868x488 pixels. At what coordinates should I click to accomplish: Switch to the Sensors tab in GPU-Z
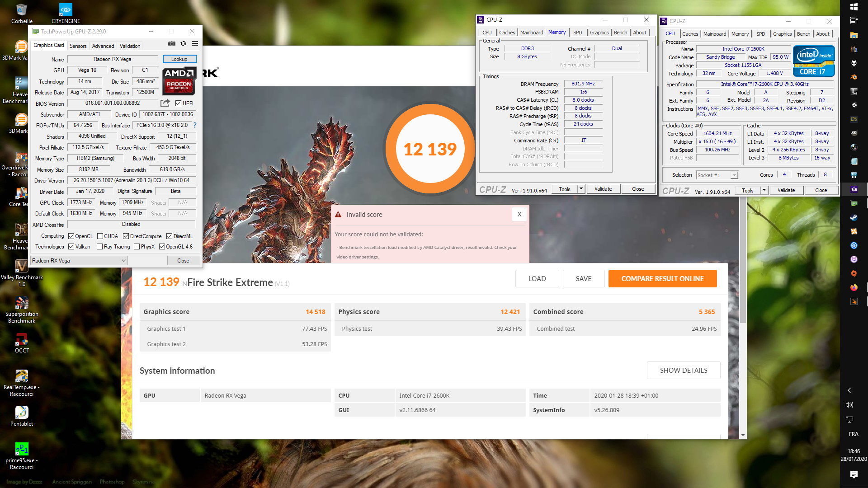(78, 46)
